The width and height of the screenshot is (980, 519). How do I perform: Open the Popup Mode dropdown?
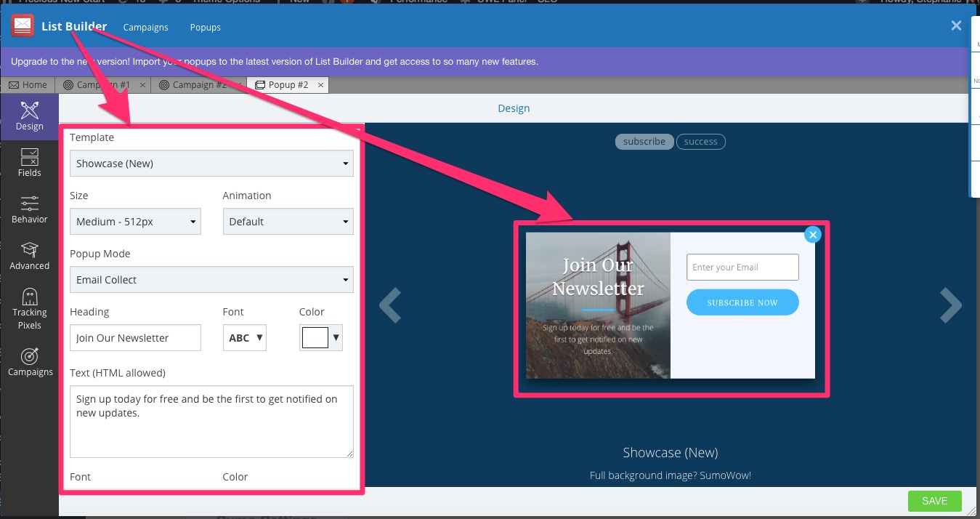point(211,280)
